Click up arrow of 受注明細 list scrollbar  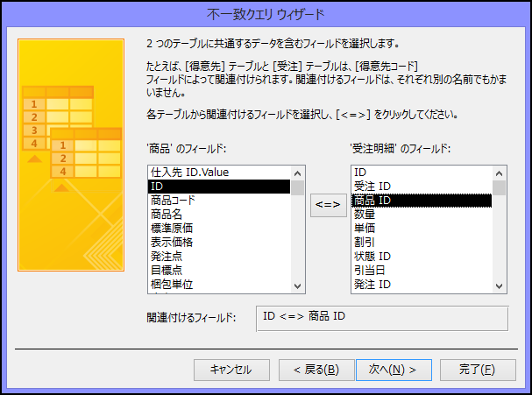click(499, 173)
